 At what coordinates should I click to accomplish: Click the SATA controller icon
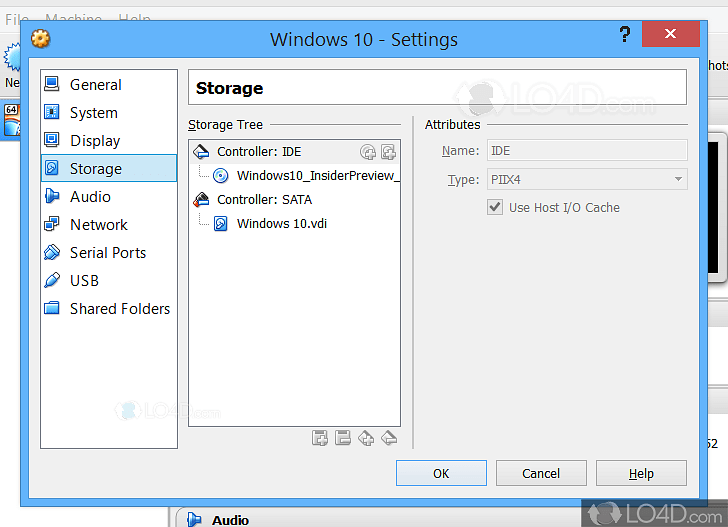(x=201, y=199)
